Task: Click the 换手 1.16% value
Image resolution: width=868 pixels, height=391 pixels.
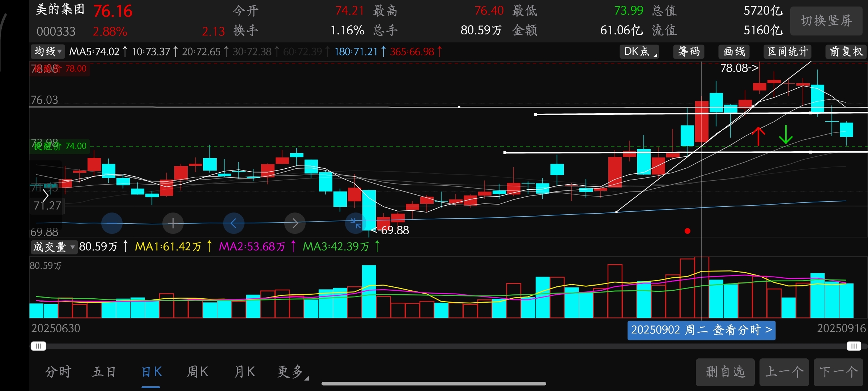Action: [x=348, y=30]
